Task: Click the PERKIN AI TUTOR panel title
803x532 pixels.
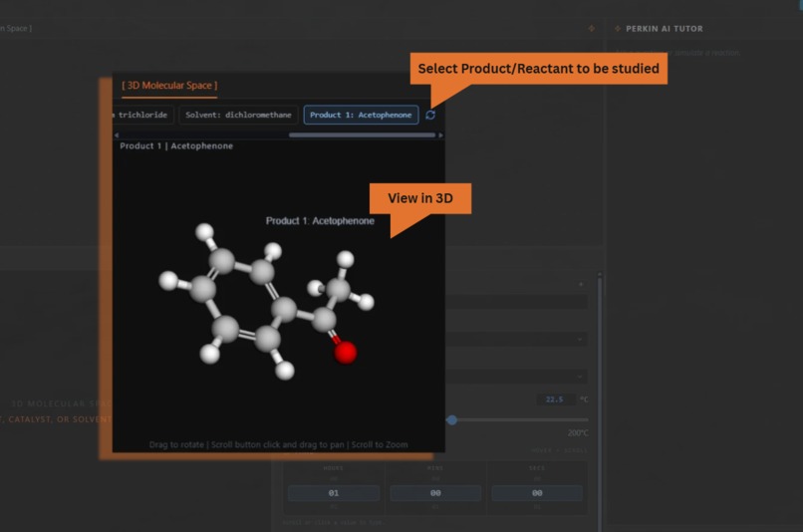Action: click(x=665, y=29)
